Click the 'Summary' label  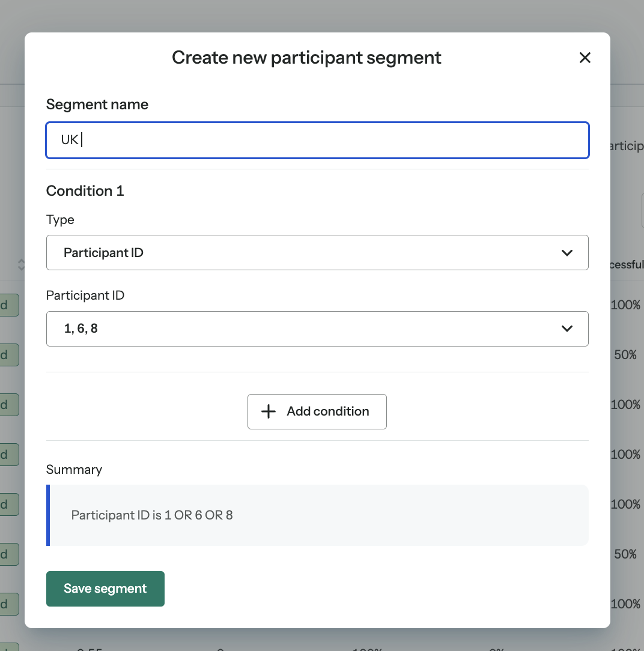(x=74, y=470)
